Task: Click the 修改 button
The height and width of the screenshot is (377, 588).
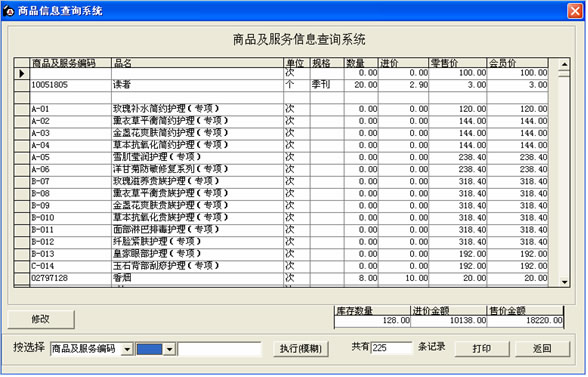Action: tap(41, 319)
